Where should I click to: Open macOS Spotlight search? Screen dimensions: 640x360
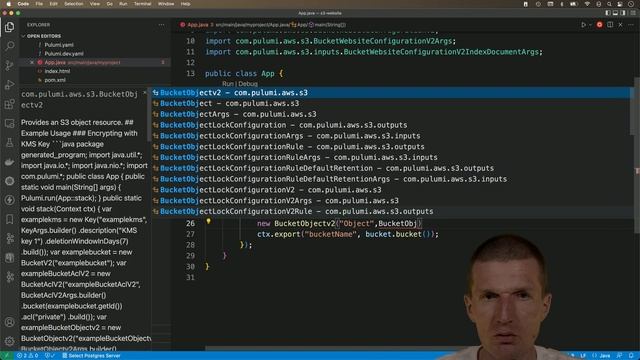click(x=609, y=4)
